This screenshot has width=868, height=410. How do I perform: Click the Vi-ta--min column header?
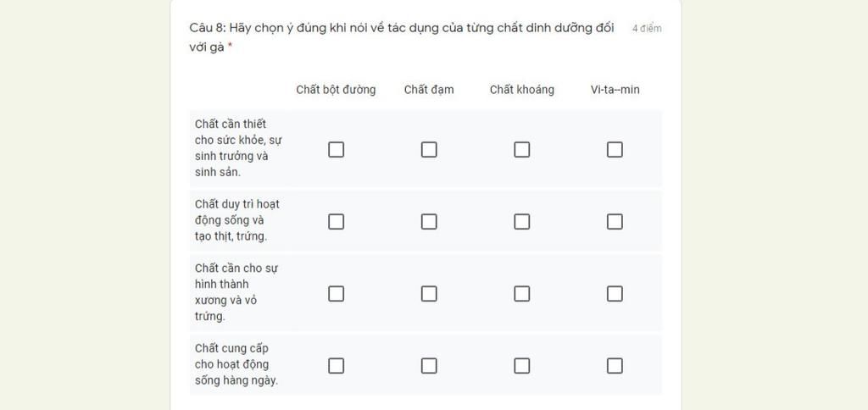[615, 90]
